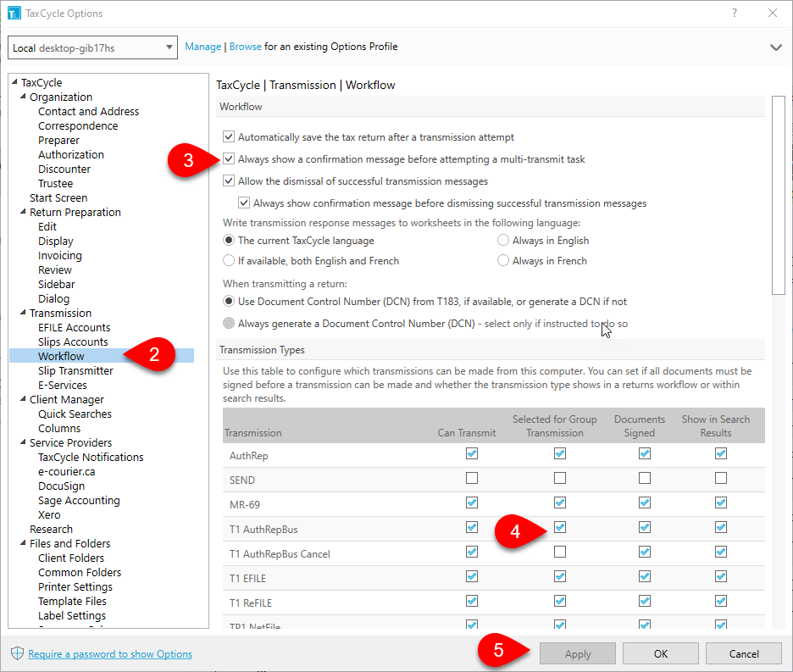Click the vertical scrollbar of Workflow panel
Viewport: 793px width, 672px height.
(x=779, y=195)
